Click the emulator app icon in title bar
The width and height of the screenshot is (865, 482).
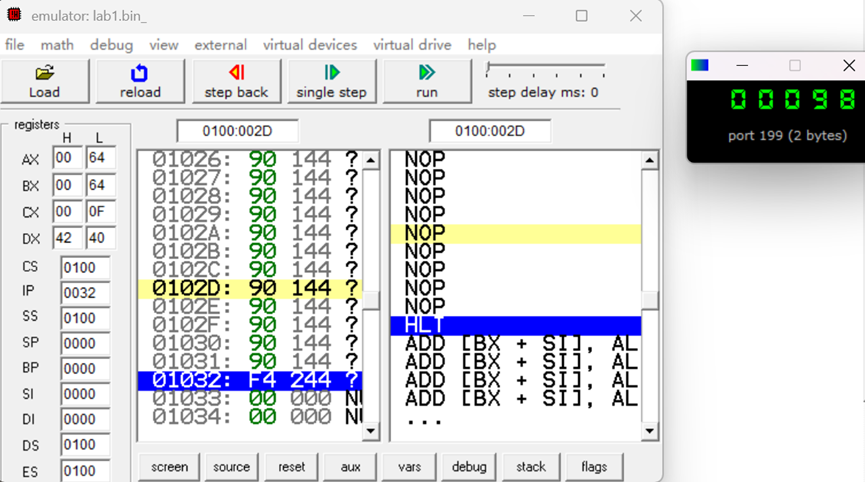14,15
